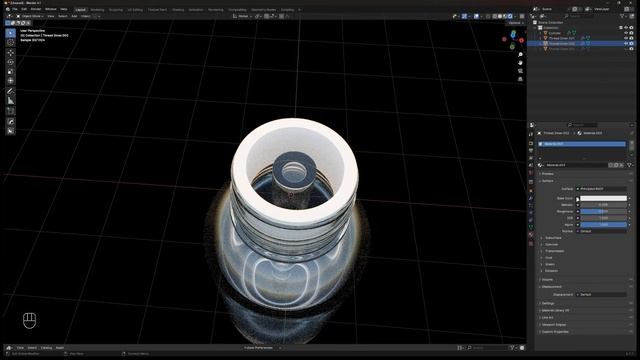
Task: Hide the Cylinder object via eye icon
Action: coord(626,33)
